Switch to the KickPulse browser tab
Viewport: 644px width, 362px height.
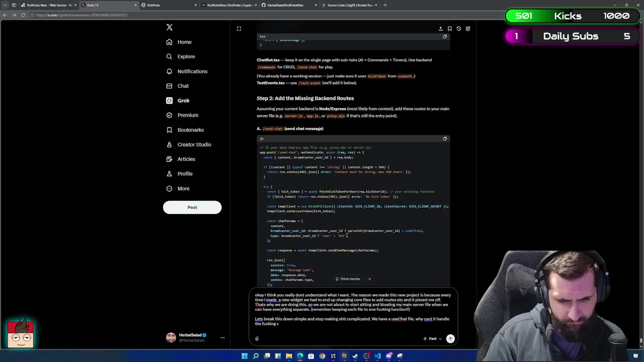169,5
